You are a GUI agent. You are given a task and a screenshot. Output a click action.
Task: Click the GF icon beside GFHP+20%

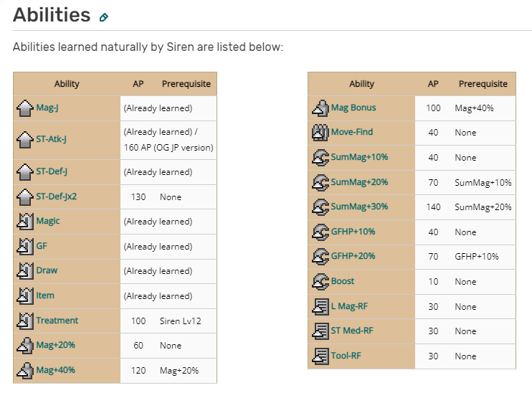pos(320,257)
